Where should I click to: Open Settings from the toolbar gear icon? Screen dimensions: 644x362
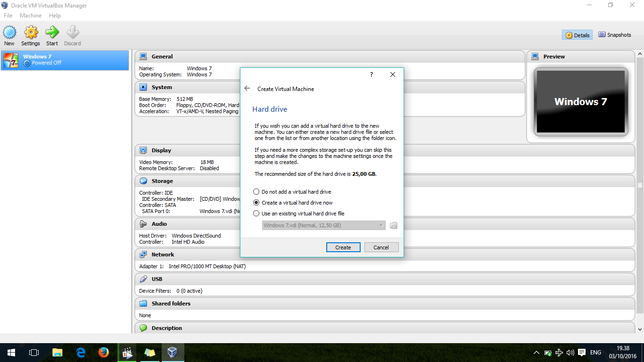[31, 33]
